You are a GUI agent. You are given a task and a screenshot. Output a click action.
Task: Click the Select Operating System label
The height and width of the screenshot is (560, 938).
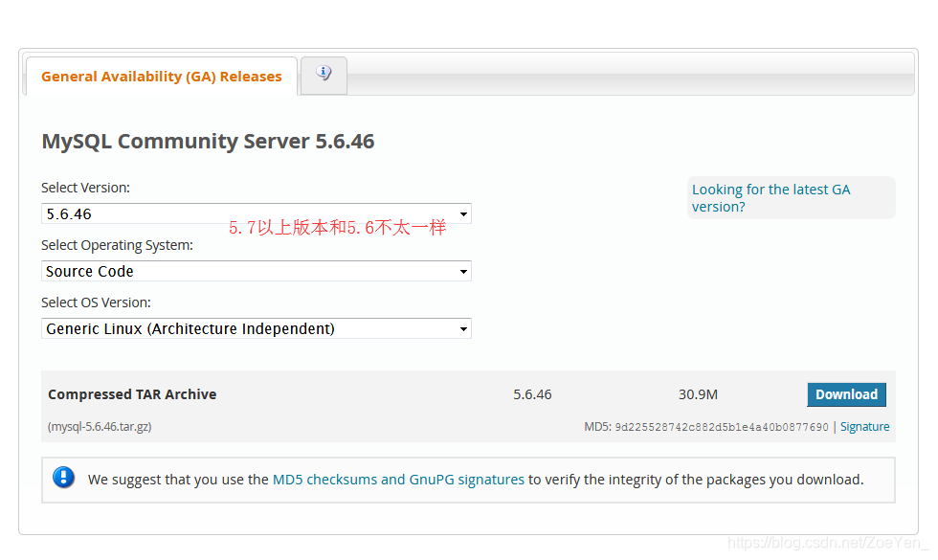(x=117, y=245)
